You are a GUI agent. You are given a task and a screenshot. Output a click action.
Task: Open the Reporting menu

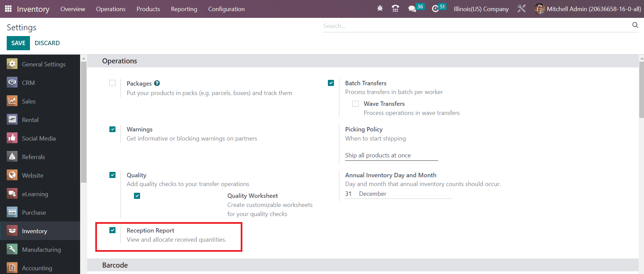(184, 9)
